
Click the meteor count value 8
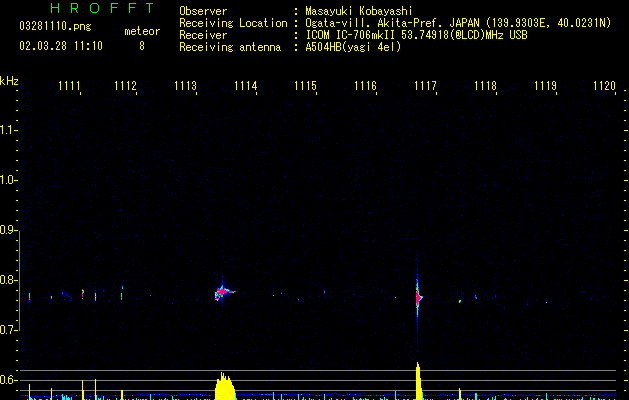coord(142,46)
